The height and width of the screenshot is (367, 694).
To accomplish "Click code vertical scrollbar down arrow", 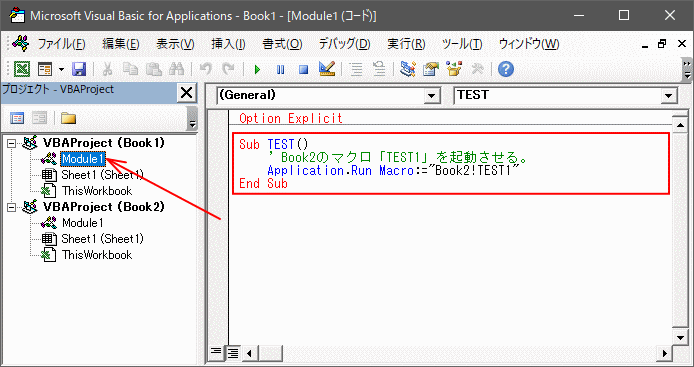I will click(x=681, y=337).
